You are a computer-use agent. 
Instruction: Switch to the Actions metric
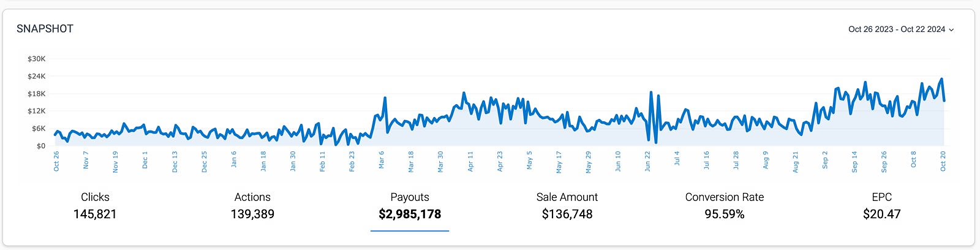pos(252,205)
